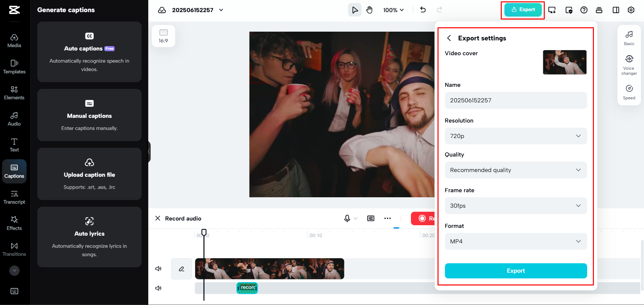The width and height of the screenshot is (644, 305).
Task: Go back from Export settings
Action: pos(449,38)
